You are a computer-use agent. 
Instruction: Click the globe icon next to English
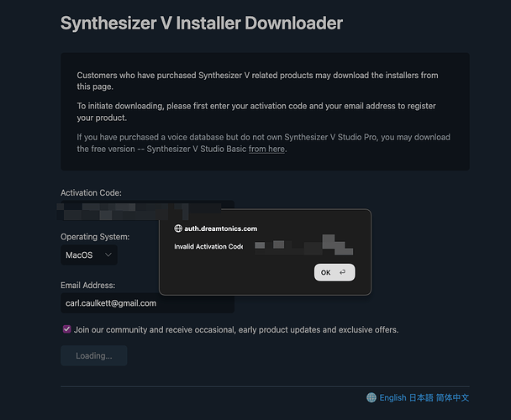(x=371, y=397)
